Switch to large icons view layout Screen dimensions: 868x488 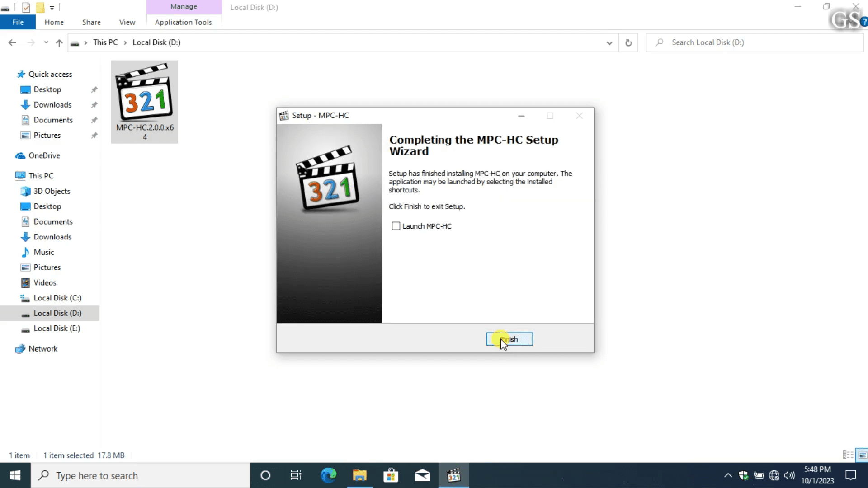pyautogui.click(x=862, y=455)
